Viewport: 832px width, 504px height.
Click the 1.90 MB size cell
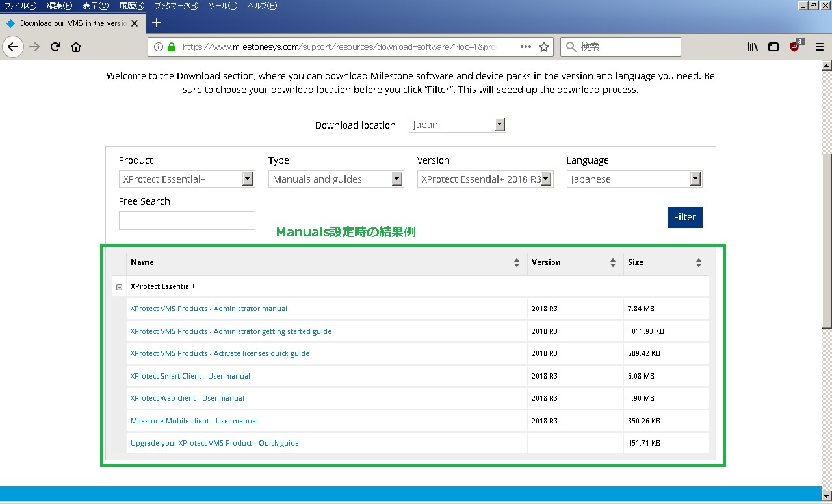tap(666, 398)
